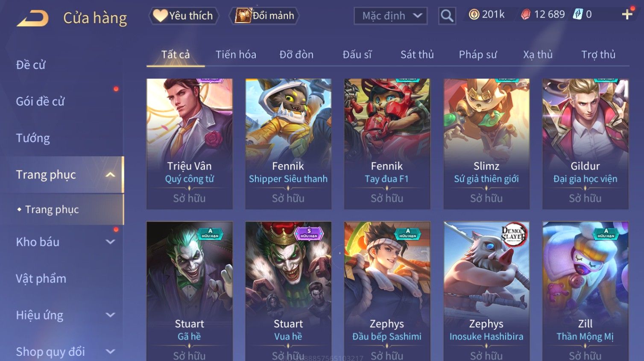The image size is (644, 361).
Task: Select the Tiến hóa tab
Action: click(236, 55)
